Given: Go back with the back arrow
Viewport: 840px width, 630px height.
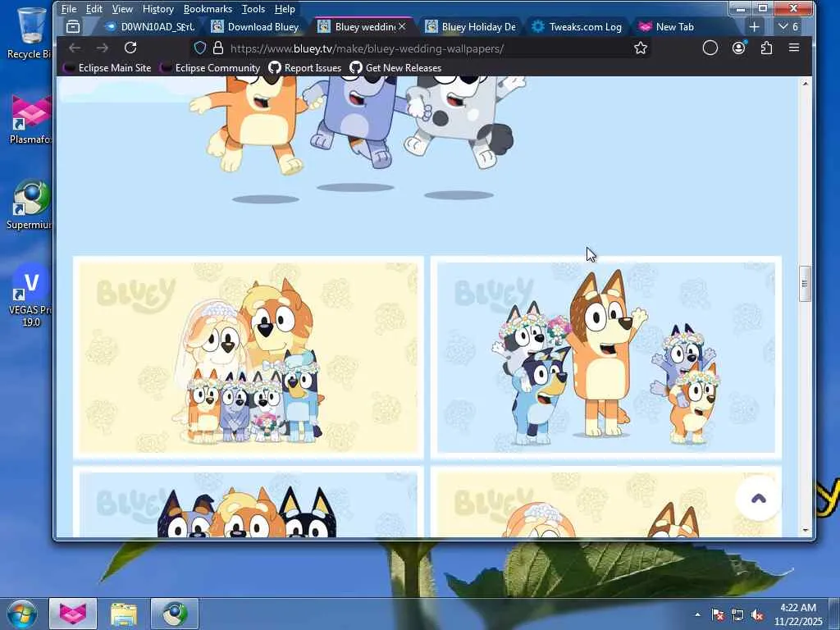Looking at the screenshot, I should 75,48.
